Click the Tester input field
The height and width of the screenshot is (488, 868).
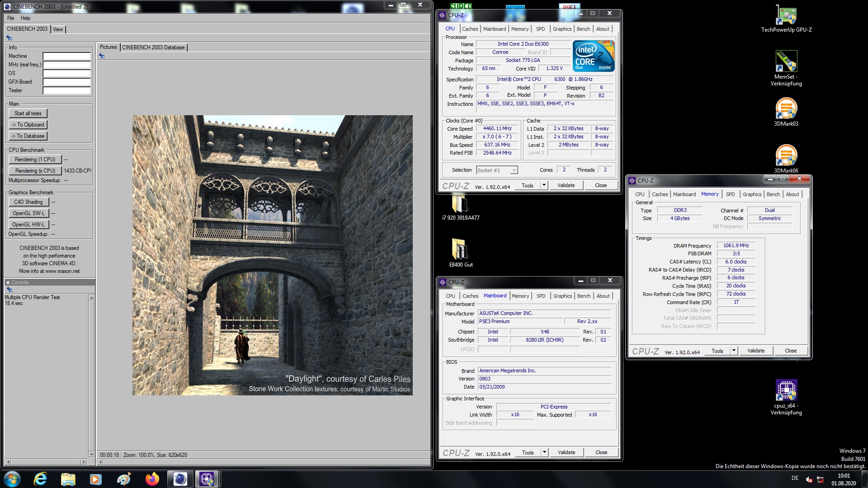(x=67, y=90)
